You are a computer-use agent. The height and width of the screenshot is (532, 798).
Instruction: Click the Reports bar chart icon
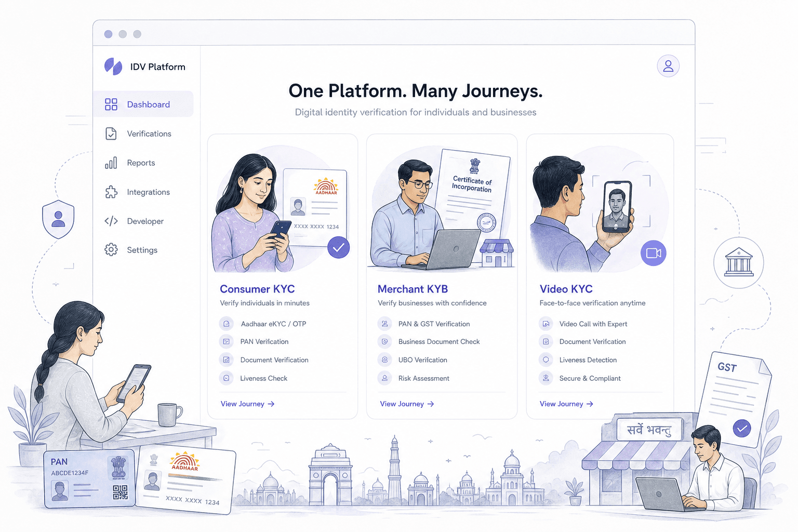[111, 163]
